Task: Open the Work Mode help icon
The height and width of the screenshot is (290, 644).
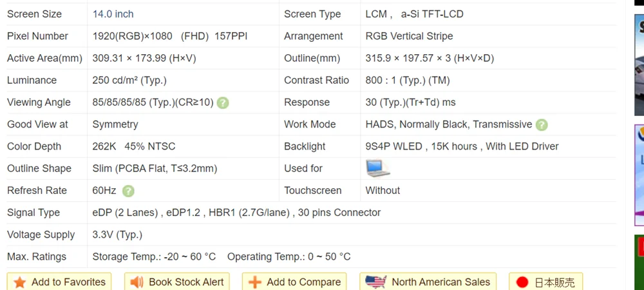Action: point(542,124)
